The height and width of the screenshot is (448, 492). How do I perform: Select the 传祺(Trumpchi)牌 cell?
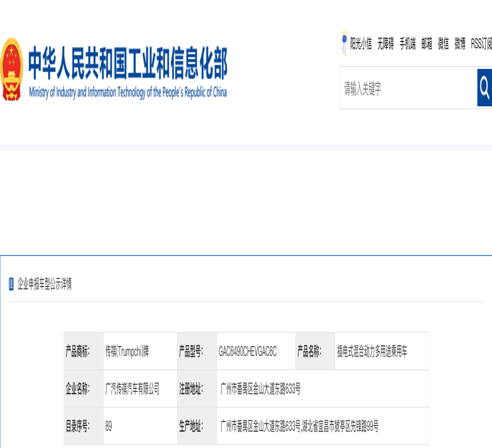[x=140, y=351]
